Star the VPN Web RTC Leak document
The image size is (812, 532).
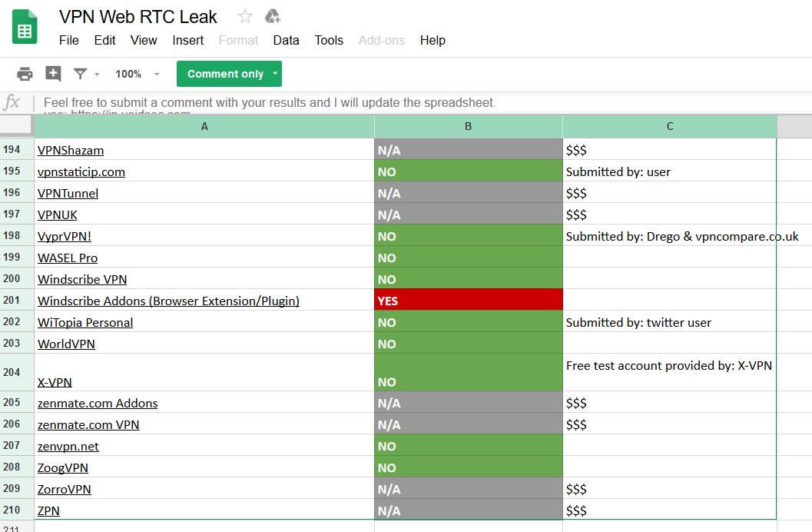[x=245, y=17]
